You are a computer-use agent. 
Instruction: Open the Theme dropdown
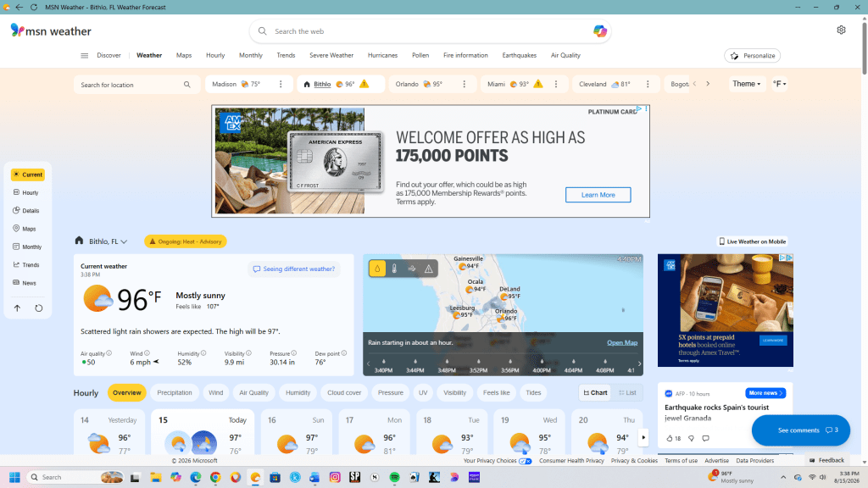click(x=746, y=84)
